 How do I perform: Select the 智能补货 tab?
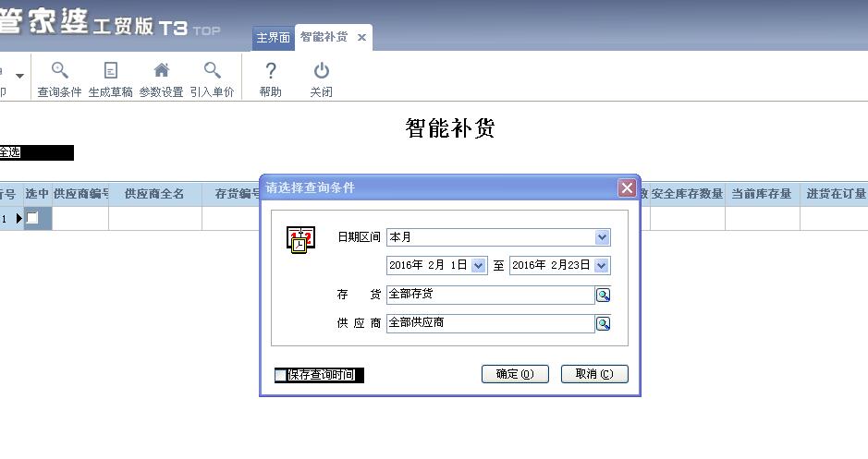[324, 38]
